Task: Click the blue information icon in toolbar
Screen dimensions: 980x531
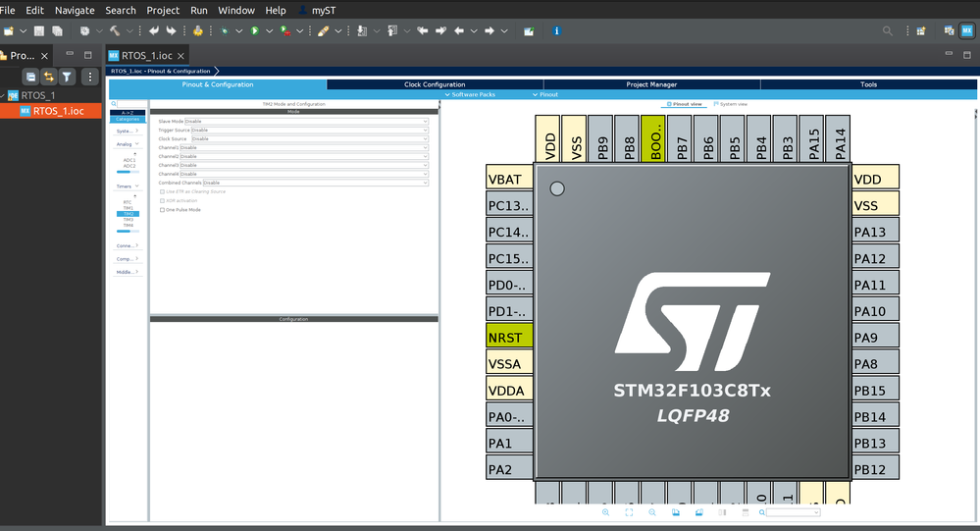Action: point(557,31)
